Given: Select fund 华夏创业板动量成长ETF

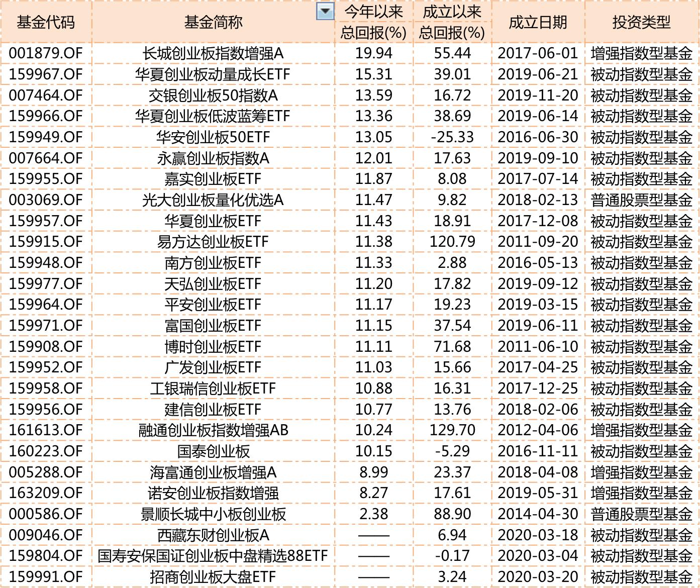Looking at the screenshot, I should point(211,73).
